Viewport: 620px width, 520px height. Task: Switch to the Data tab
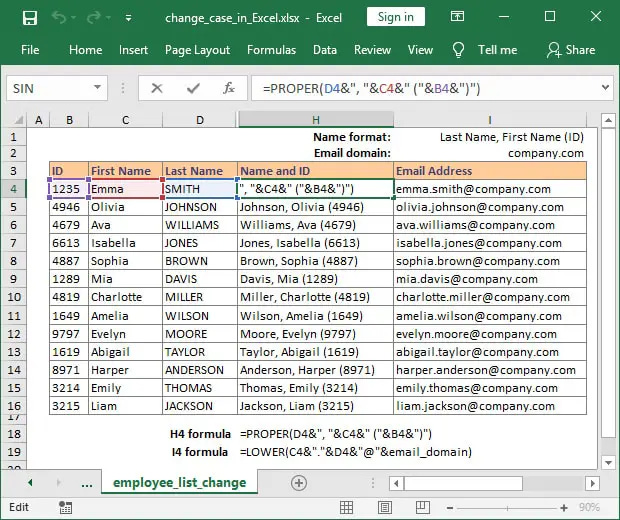[x=325, y=50]
